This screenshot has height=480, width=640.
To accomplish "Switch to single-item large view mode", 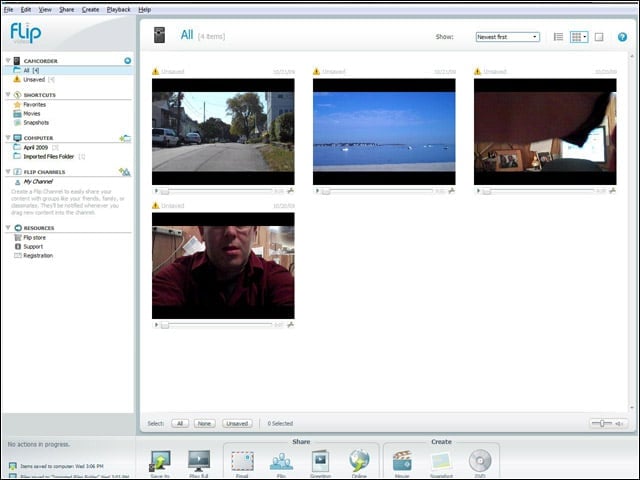I will [599, 37].
